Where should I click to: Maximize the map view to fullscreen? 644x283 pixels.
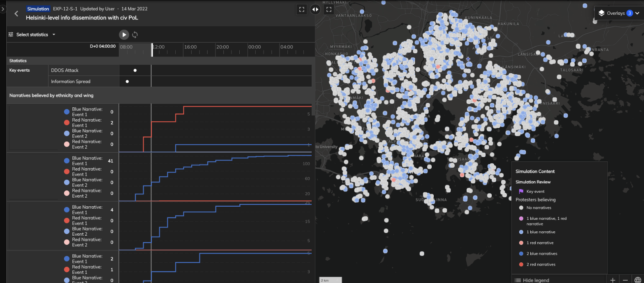[329, 10]
